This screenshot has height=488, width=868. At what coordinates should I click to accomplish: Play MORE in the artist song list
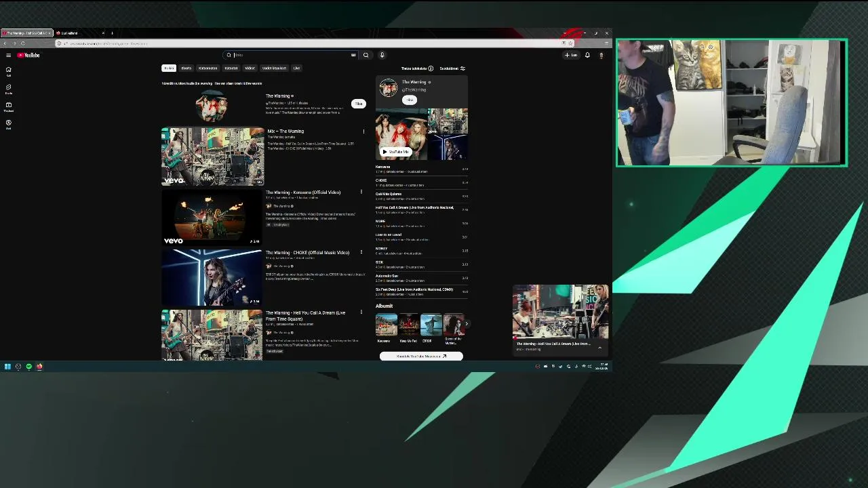(x=421, y=223)
